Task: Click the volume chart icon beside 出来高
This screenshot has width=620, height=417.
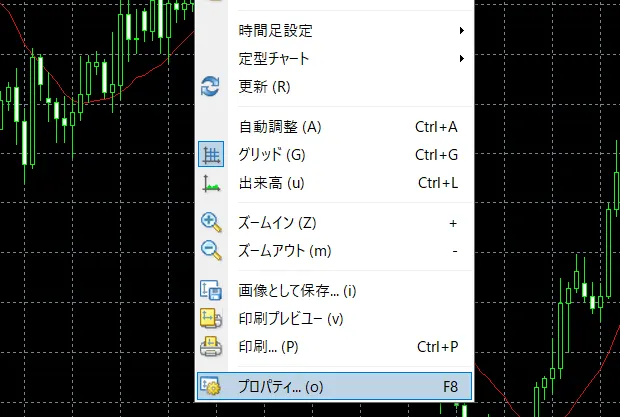Action: point(211,183)
